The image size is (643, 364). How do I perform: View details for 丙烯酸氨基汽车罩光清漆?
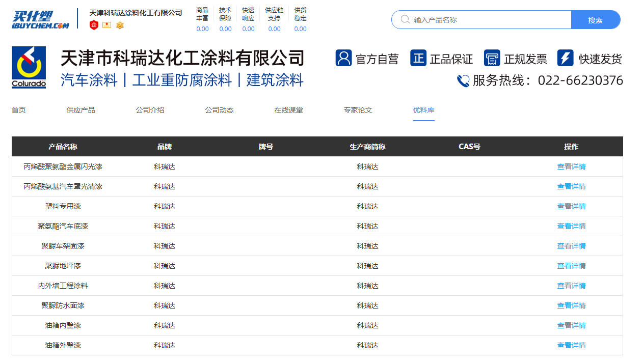click(x=571, y=186)
